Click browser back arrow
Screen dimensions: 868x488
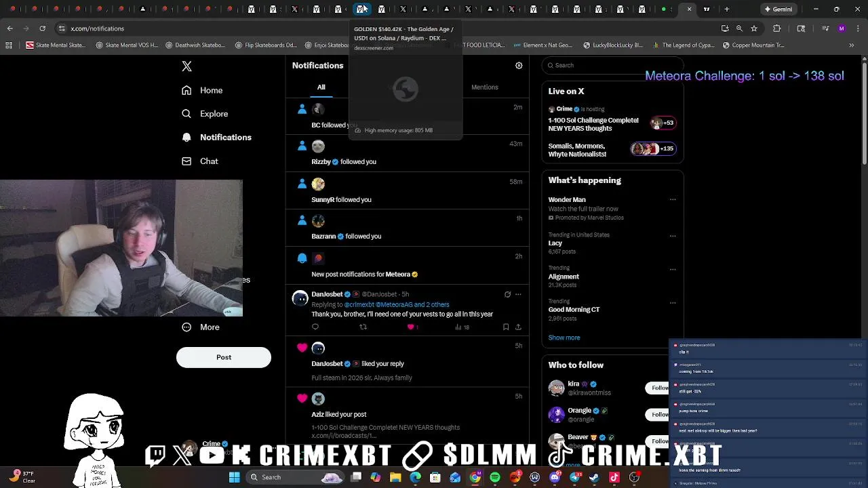point(9,28)
